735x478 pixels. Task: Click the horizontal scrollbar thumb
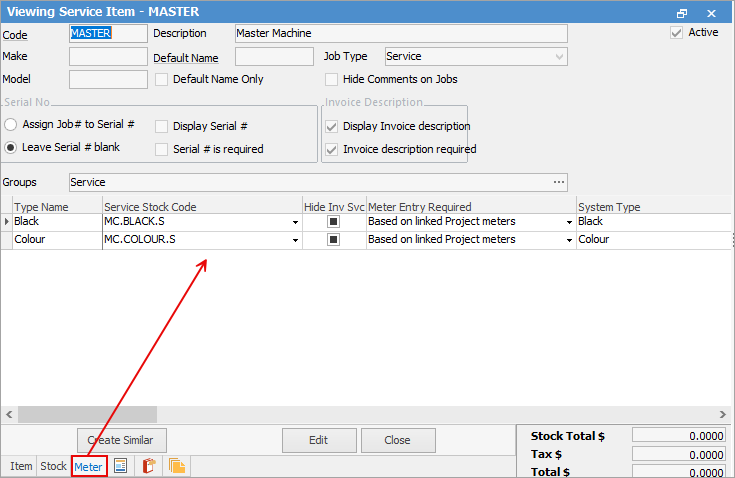coord(87,414)
